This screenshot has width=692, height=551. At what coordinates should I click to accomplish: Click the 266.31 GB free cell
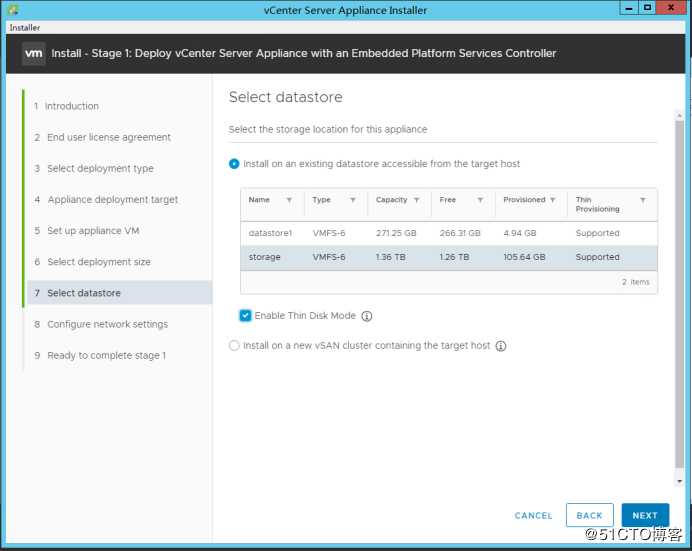460,233
